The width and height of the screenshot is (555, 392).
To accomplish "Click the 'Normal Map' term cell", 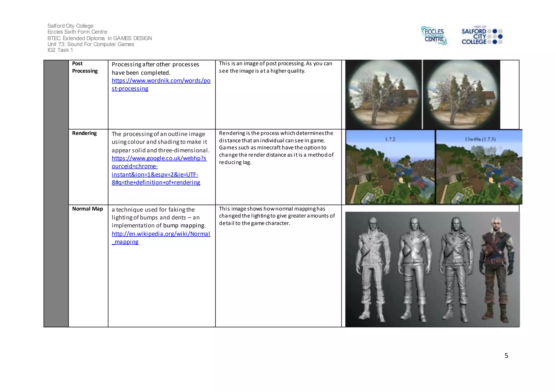I will click(88, 266).
